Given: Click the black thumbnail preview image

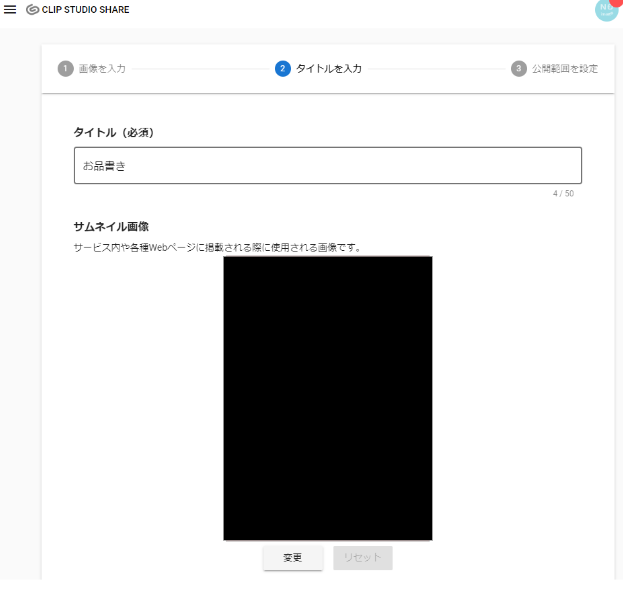Looking at the screenshot, I should pyautogui.click(x=328, y=398).
